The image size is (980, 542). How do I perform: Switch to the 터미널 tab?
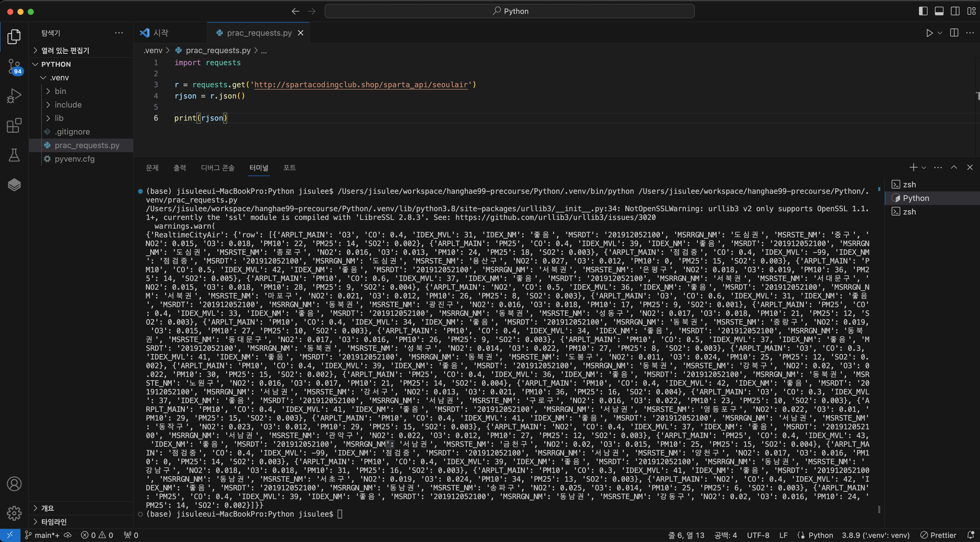(259, 168)
